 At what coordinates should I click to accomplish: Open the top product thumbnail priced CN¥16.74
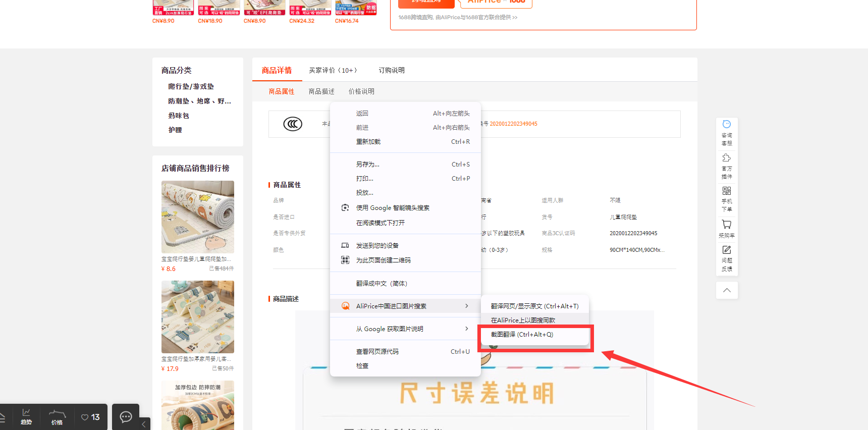click(x=356, y=8)
